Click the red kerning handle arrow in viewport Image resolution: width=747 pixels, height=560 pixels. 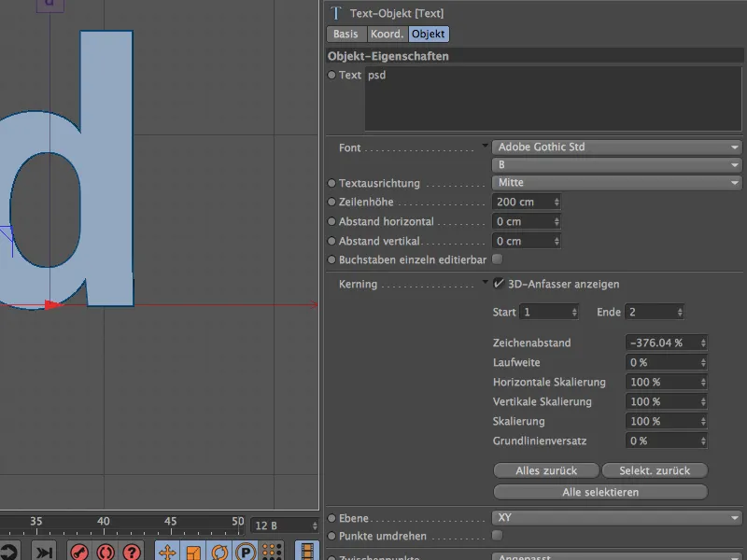click(x=53, y=305)
